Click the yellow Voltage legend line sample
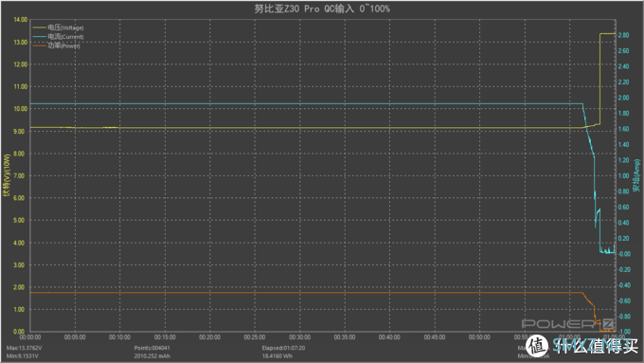 [39, 27]
